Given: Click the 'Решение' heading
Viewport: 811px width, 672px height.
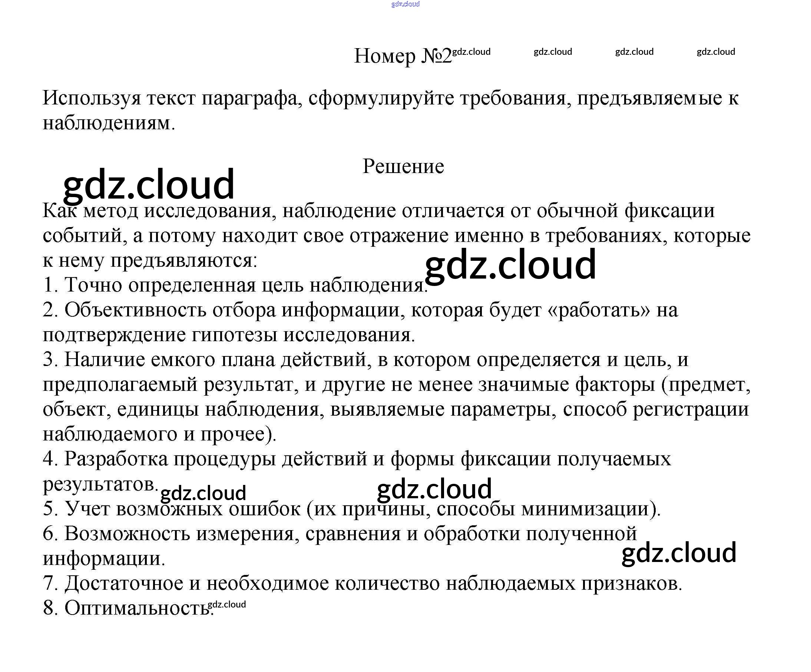Looking at the screenshot, I should (x=403, y=167).
